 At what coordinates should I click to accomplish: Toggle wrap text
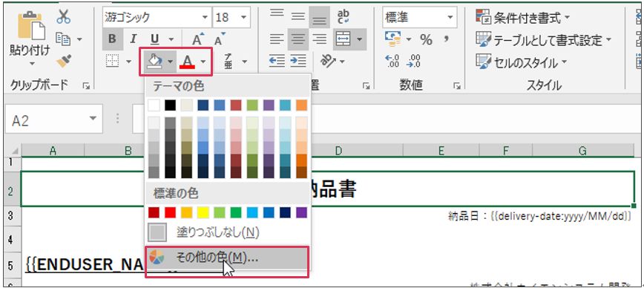click(x=343, y=16)
